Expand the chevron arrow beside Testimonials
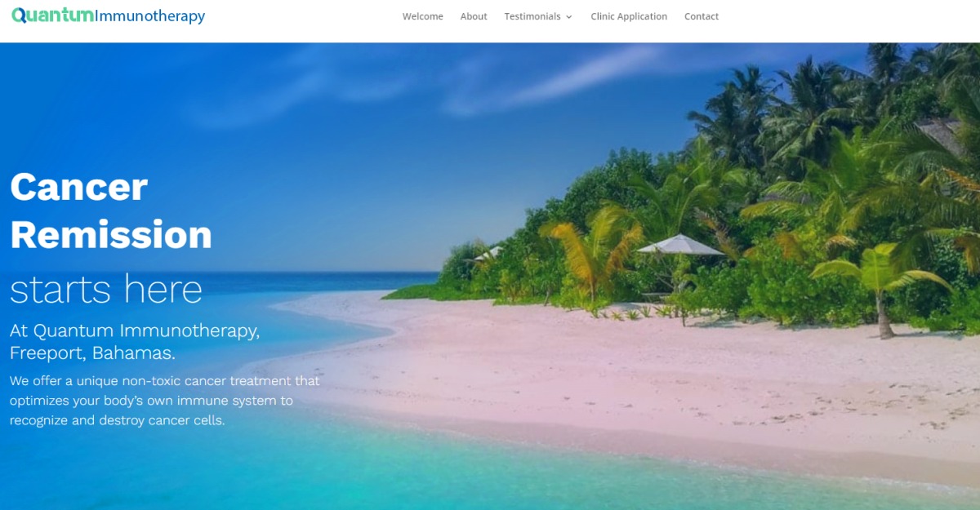Image resolution: width=980 pixels, height=510 pixels. coord(568,17)
